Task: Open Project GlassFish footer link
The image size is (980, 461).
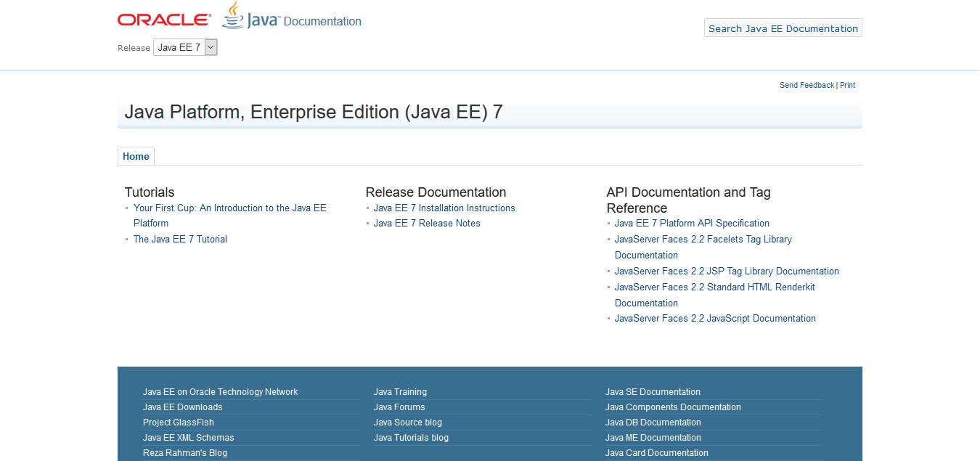Action: [x=179, y=423]
